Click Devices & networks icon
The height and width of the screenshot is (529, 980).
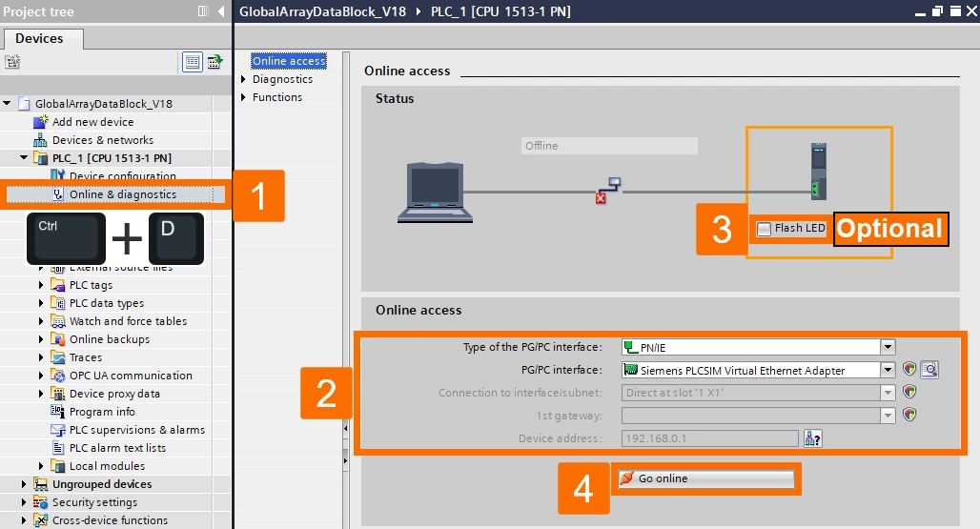pyautogui.click(x=40, y=140)
